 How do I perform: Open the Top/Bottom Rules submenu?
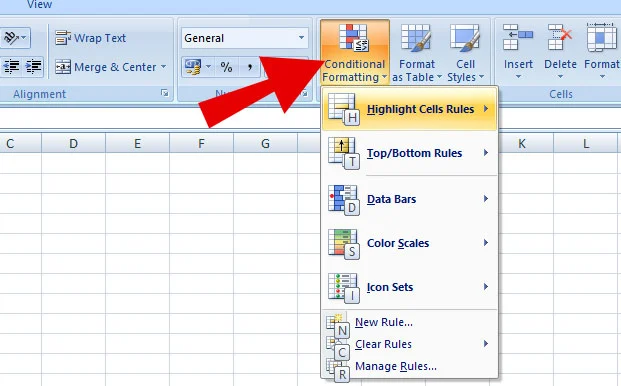(x=410, y=153)
